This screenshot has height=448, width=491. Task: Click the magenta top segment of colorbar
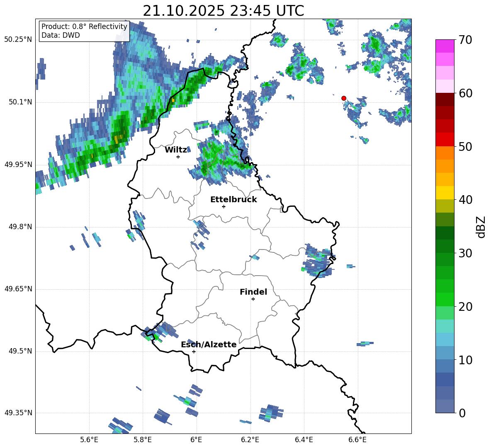pyautogui.click(x=445, y=46)
